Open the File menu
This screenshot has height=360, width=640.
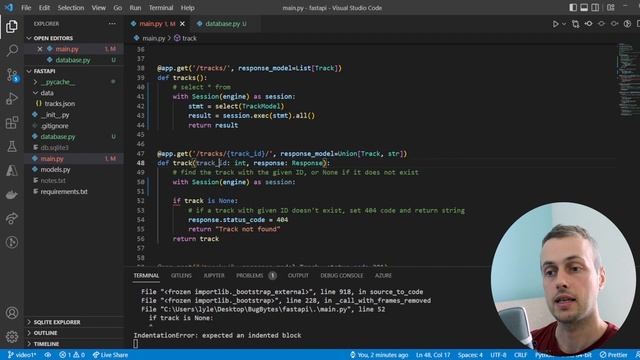26,8
